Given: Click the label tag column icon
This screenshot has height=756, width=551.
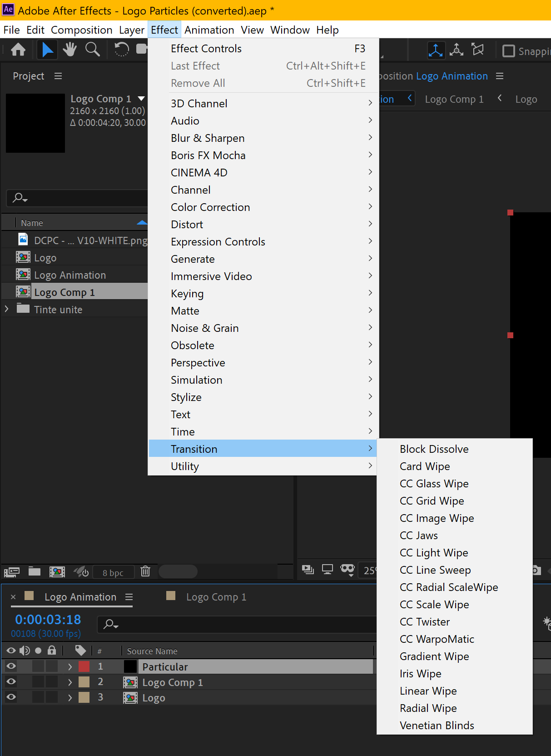Looking at the screenshot, I should point(80,651).
